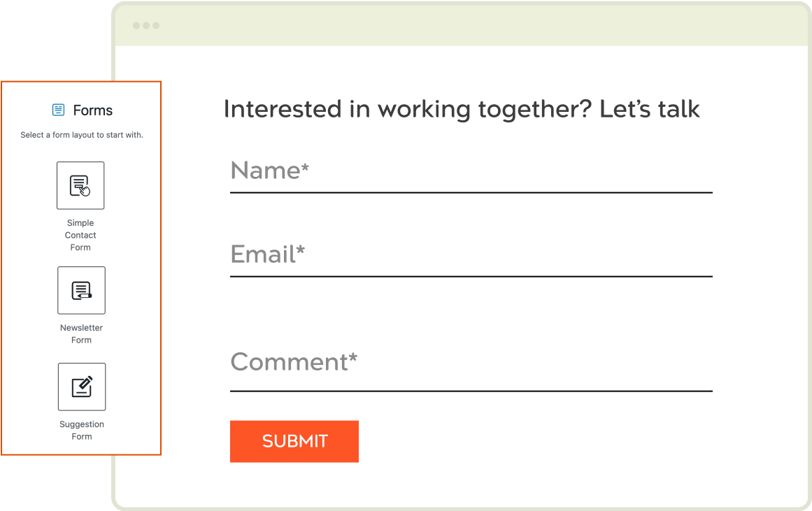Click into the Comment field
812x511 pixels.
pos(471,362)
